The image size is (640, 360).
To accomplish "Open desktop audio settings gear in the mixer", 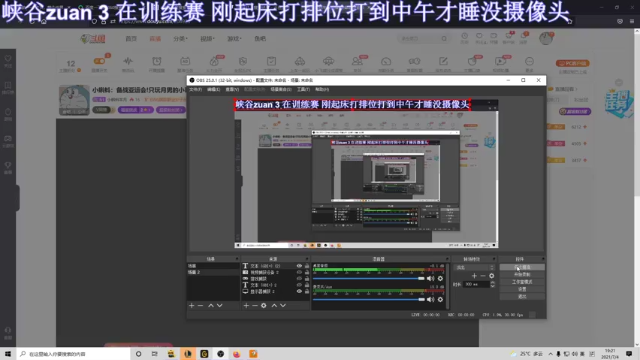I will tap(440, 278).
